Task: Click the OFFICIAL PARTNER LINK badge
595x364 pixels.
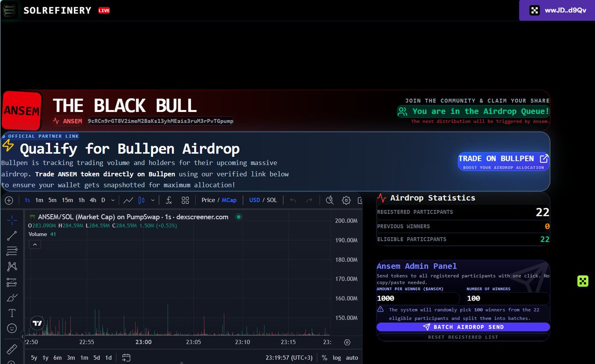Action: click(x=41, y=136)
